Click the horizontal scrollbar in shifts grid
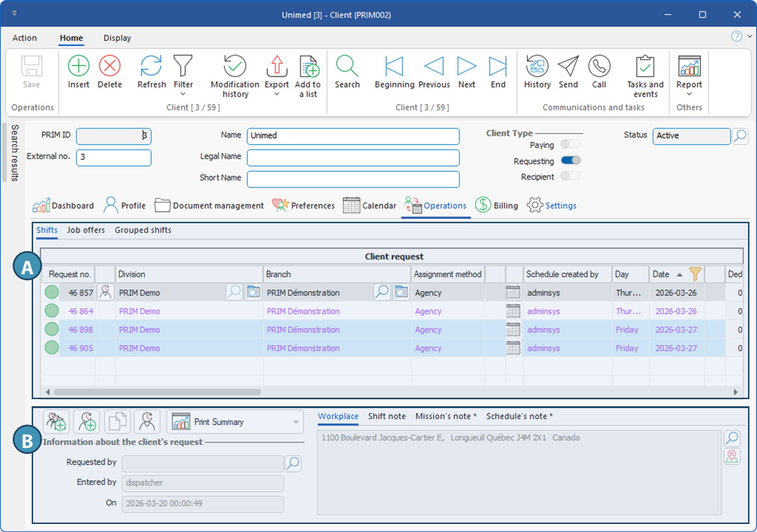 point(157,392)
